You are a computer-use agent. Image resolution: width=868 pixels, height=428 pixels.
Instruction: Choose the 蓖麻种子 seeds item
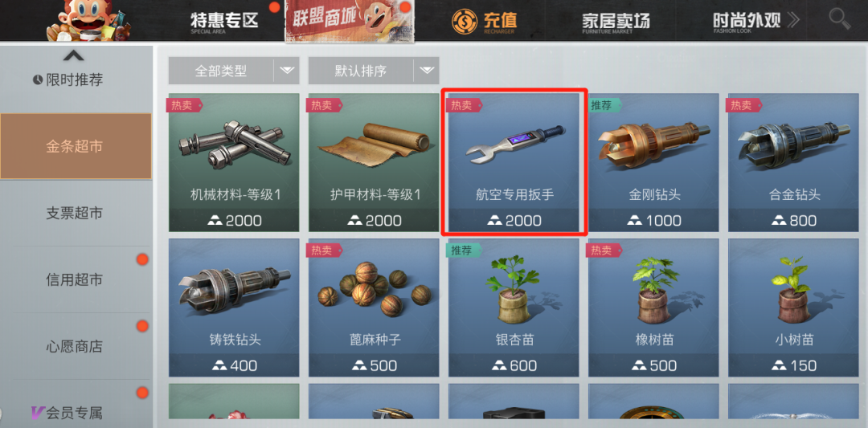[x=374, y=308]
